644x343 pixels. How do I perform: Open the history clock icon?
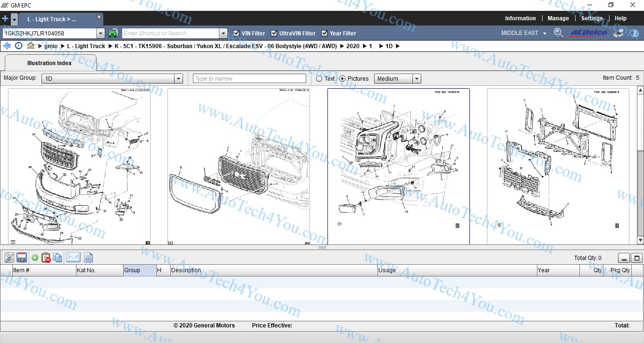point(18,46)
